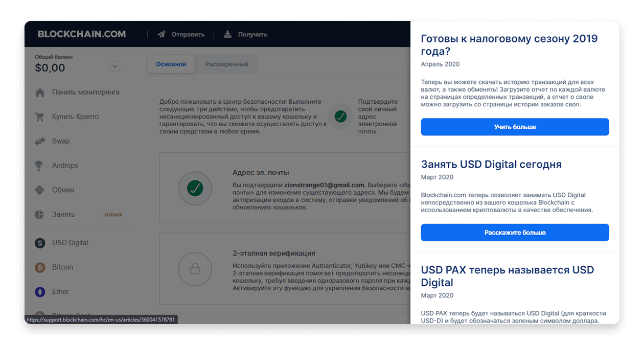
Task: Click the Учить больше button
Action: [x=515, y=127]
